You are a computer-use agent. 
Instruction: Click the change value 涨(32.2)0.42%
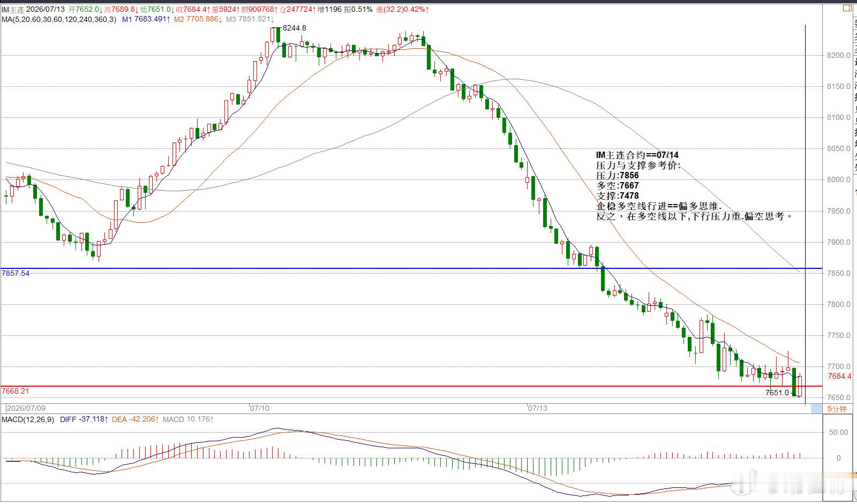[402, 10]
